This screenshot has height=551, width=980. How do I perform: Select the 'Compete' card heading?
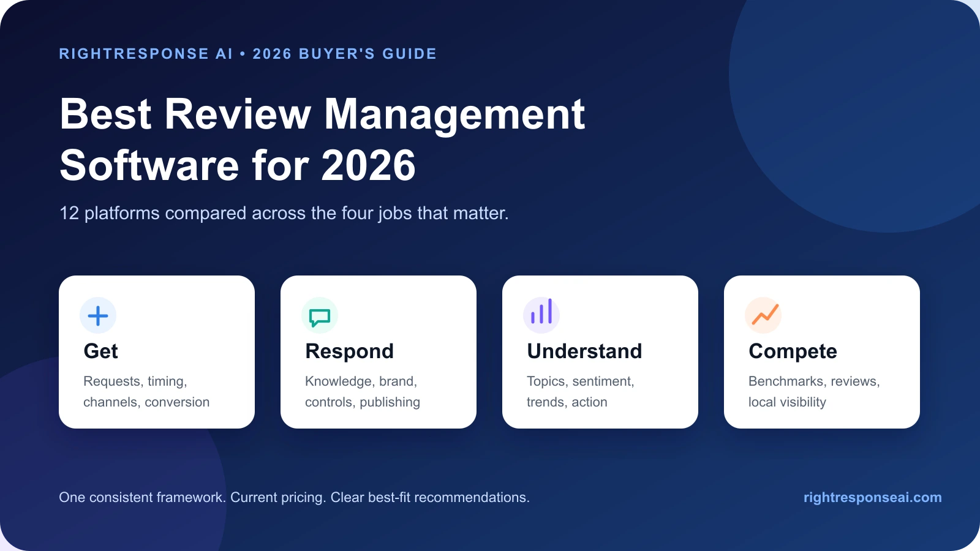(x=793, y=351)
